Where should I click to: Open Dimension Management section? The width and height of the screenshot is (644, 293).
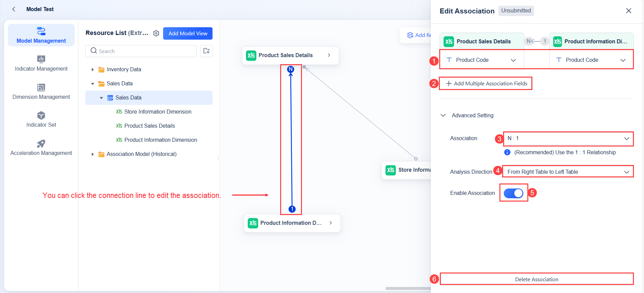pos(41,92)
